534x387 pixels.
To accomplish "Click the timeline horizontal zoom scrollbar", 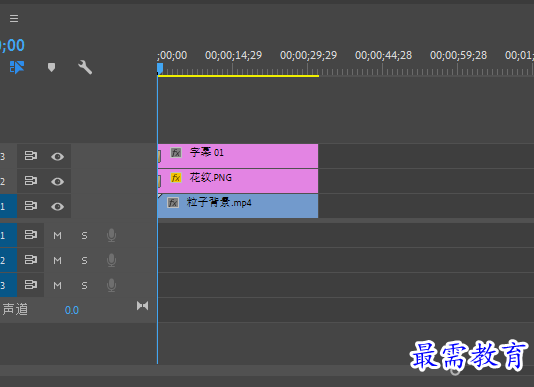I will [267, 371].
